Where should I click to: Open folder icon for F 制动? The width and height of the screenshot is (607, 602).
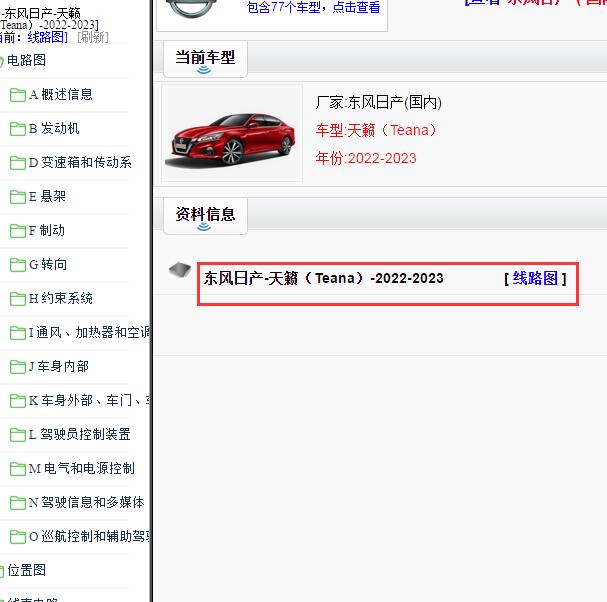17,231
